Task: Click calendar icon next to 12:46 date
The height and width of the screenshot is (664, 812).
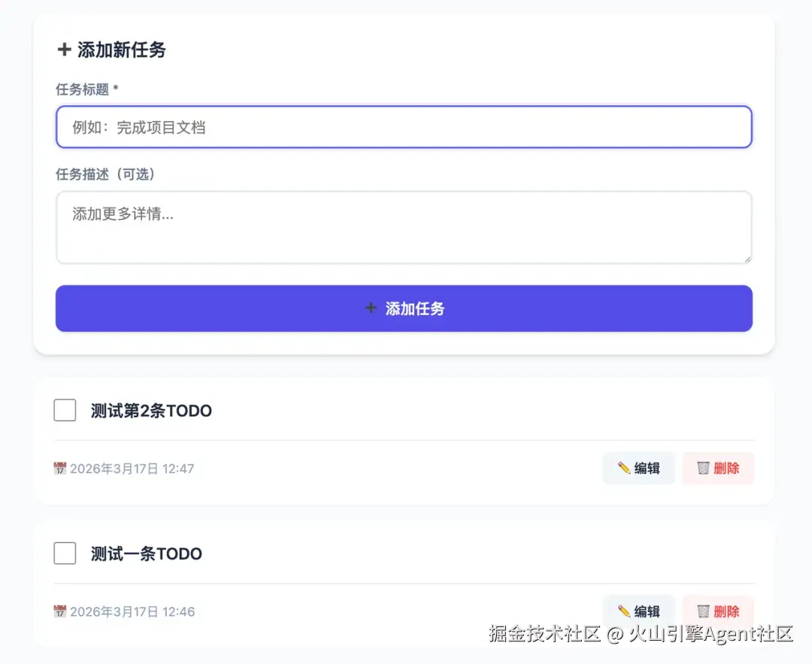Action: [60, 611]
